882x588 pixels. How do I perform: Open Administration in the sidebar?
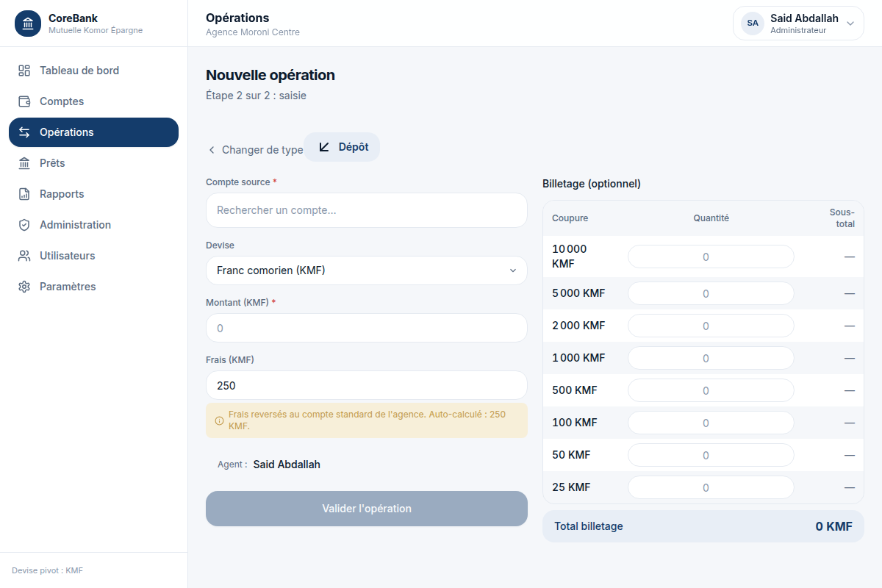click(93, 225)
